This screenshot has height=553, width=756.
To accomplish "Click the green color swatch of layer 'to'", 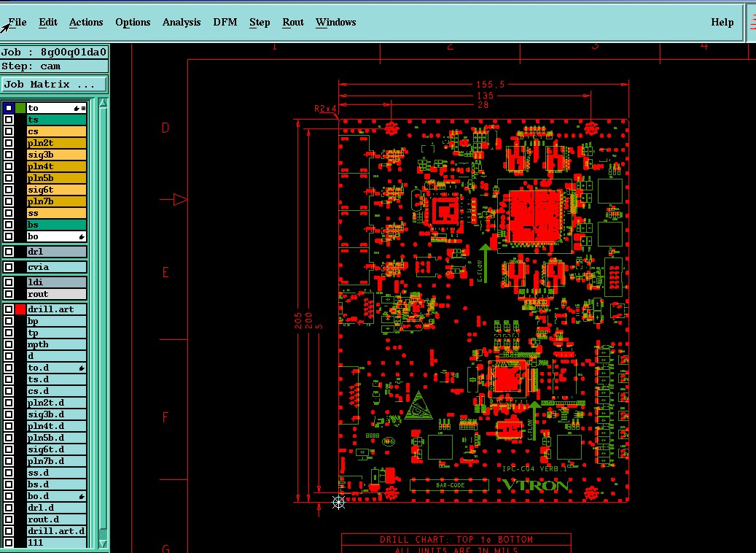I will coord(20,108).
